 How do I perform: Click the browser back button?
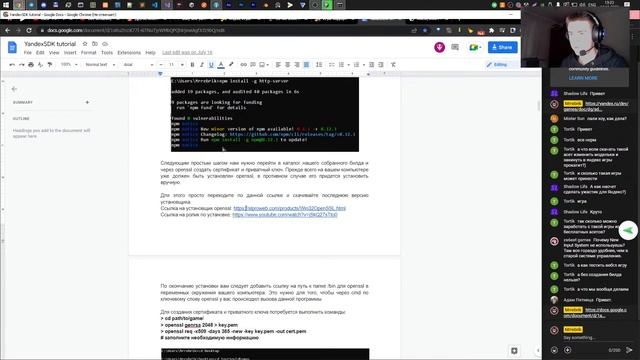7,30
